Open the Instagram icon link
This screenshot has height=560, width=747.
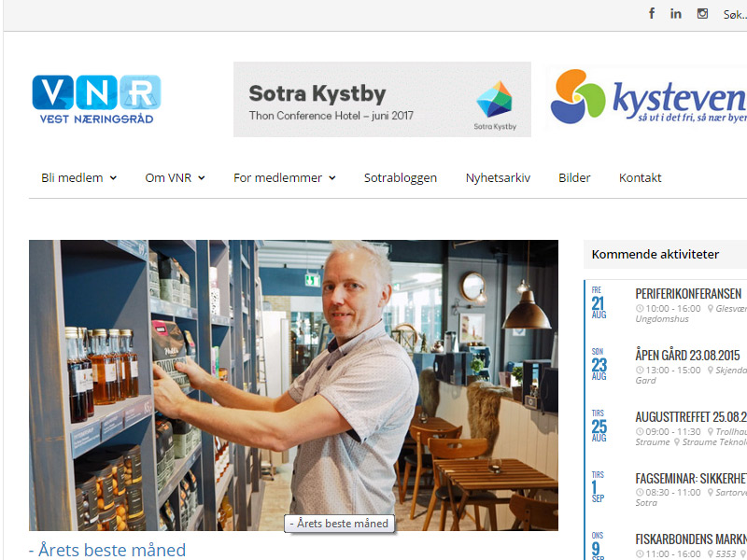click(702, 13)
